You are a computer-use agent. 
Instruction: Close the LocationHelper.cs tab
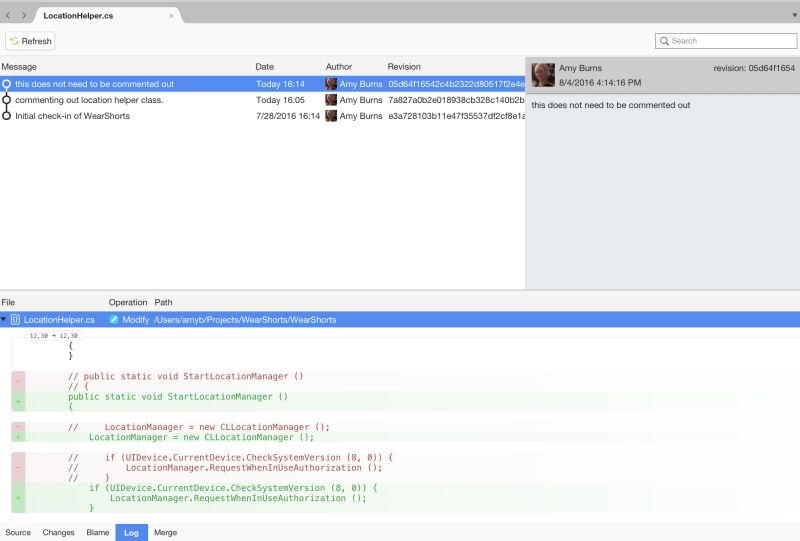[171, 16]
